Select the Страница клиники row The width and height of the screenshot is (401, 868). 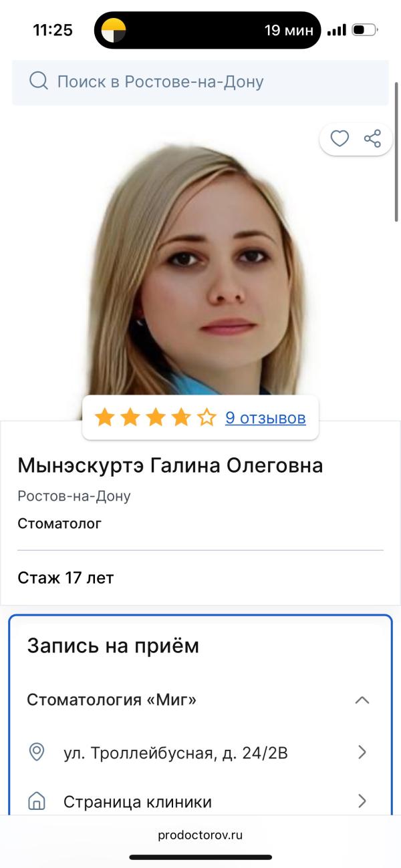[200, 801]
